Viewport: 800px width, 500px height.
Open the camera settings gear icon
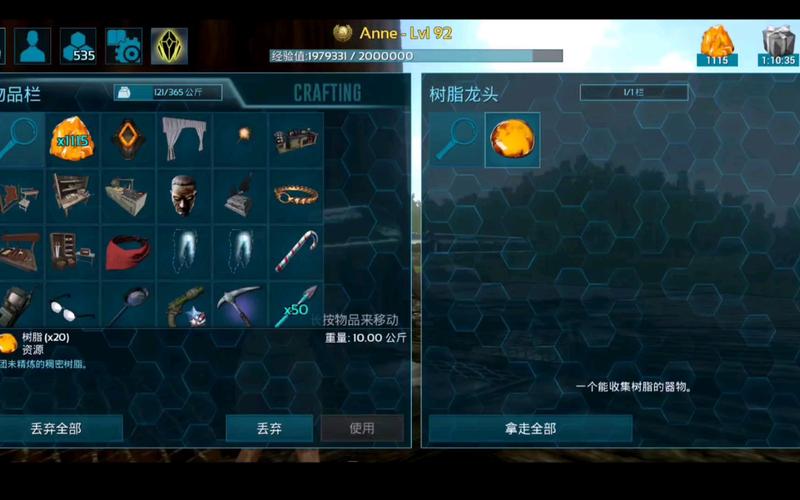click(123, 46)
